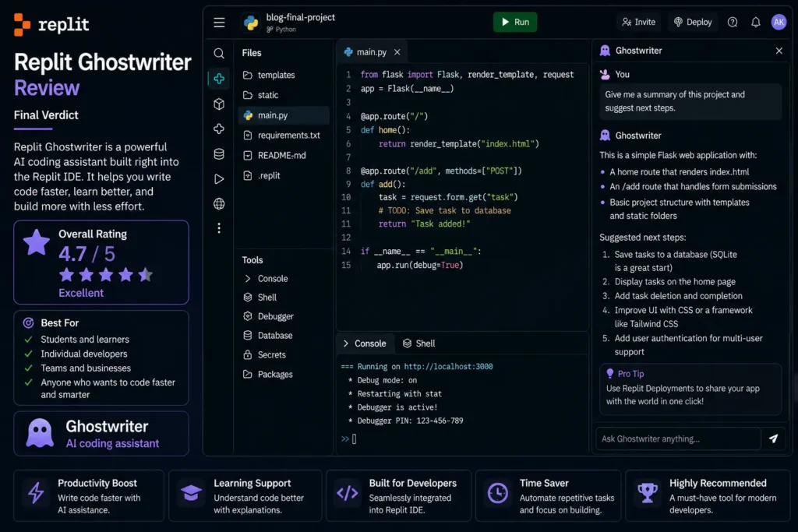Screen dimensions: 798x532
Task: Click the Productivity Boost card
Action: tap(89, 496)
